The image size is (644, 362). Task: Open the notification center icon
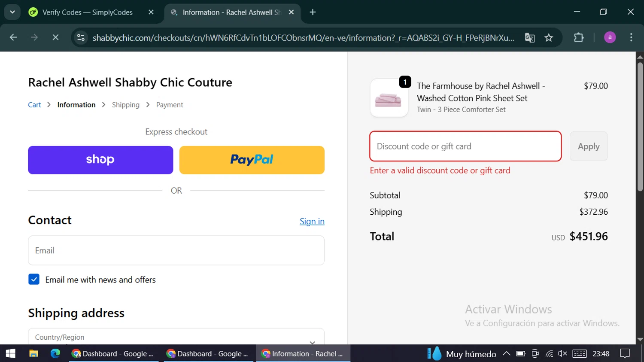[x=625, y=353]
